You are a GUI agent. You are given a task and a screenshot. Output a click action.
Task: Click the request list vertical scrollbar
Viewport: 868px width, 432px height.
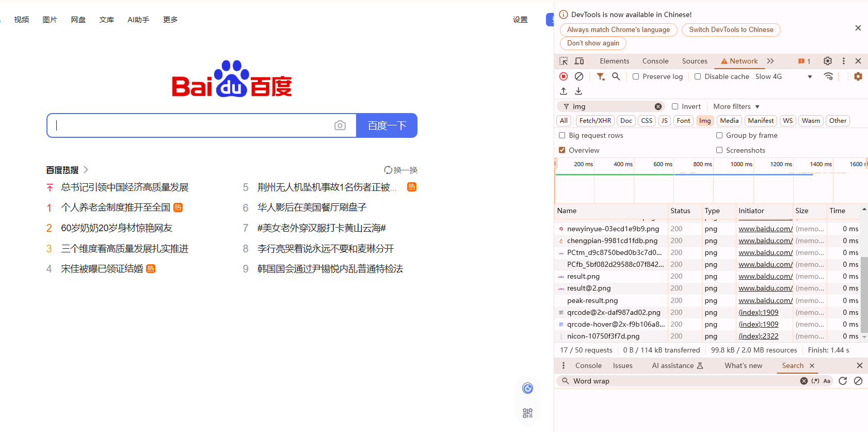point(864,294)
